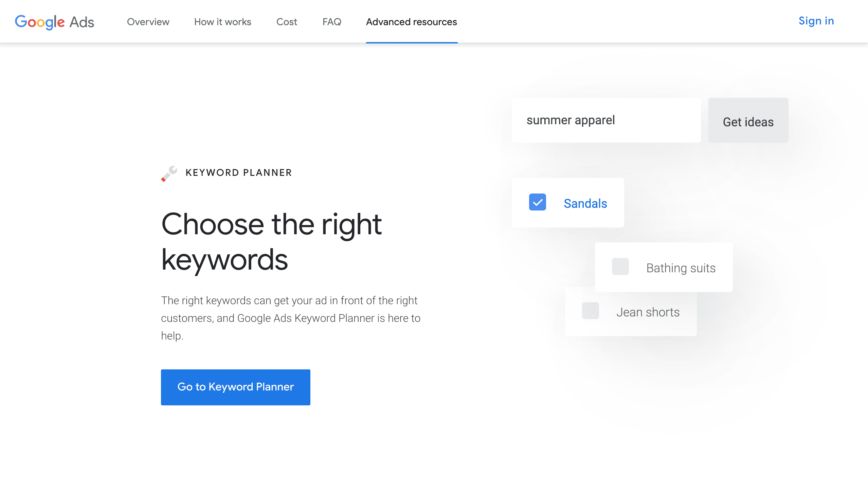Click the summer apparel search field

click(x=606, y=120)
